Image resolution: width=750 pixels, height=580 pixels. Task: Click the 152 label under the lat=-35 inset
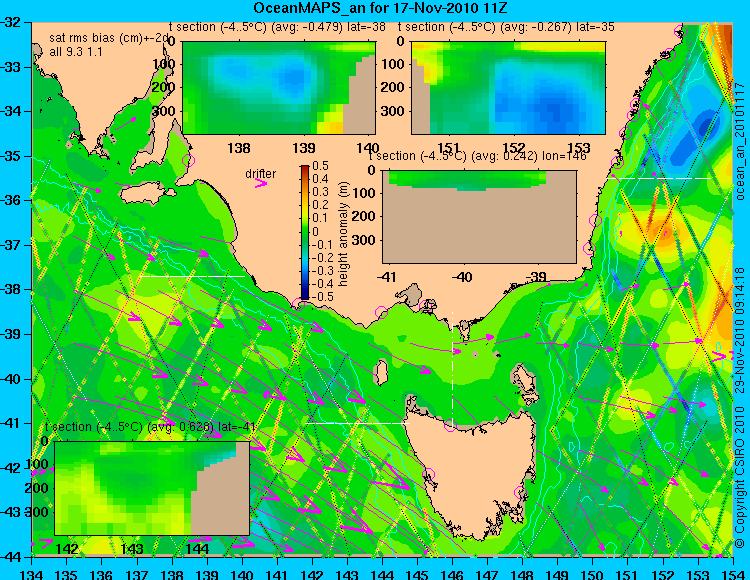click(x=514, y=148)
